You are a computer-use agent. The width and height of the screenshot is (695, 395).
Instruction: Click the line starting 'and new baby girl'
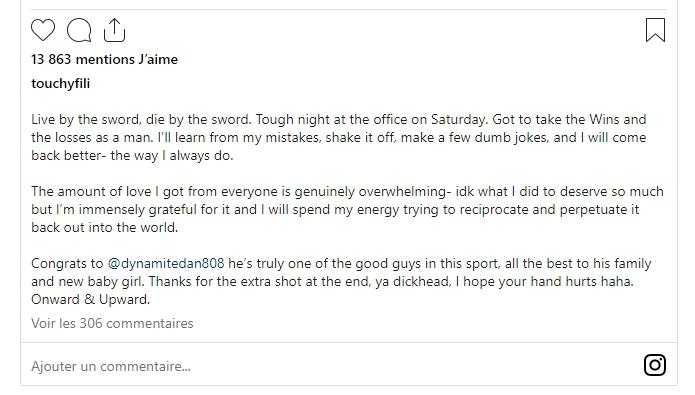332,282
